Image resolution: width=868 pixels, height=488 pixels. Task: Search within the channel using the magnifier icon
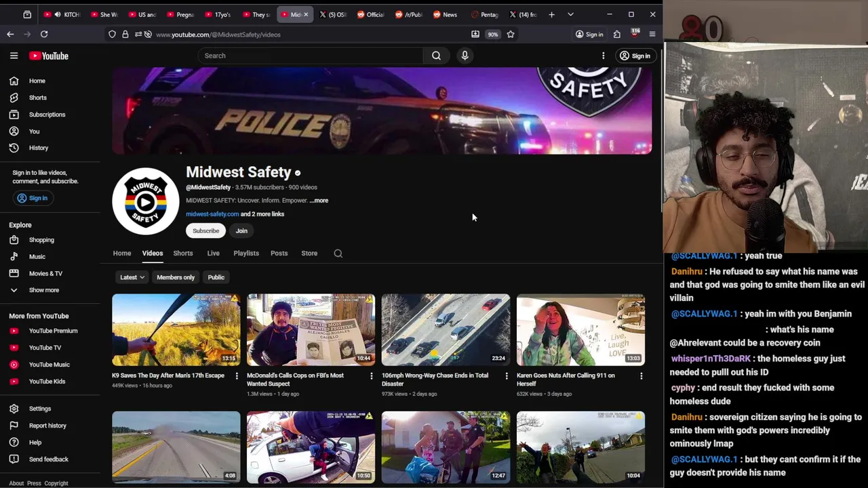(338, 253)
